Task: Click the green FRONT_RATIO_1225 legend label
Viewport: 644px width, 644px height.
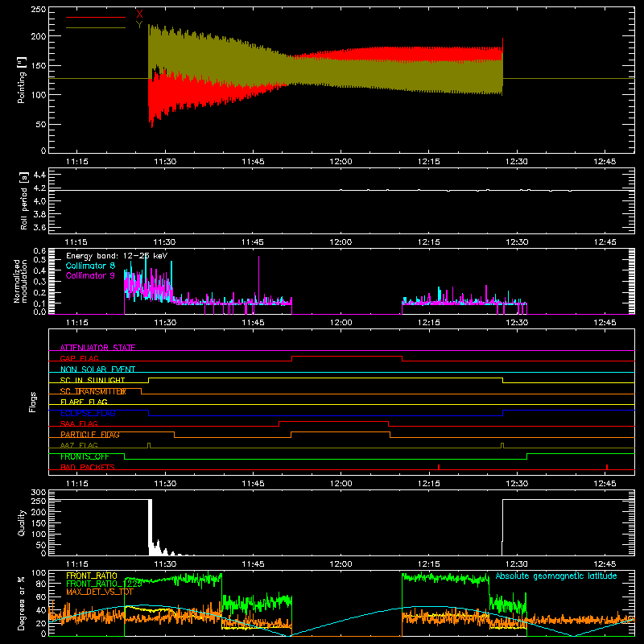Action: (105, 584)
